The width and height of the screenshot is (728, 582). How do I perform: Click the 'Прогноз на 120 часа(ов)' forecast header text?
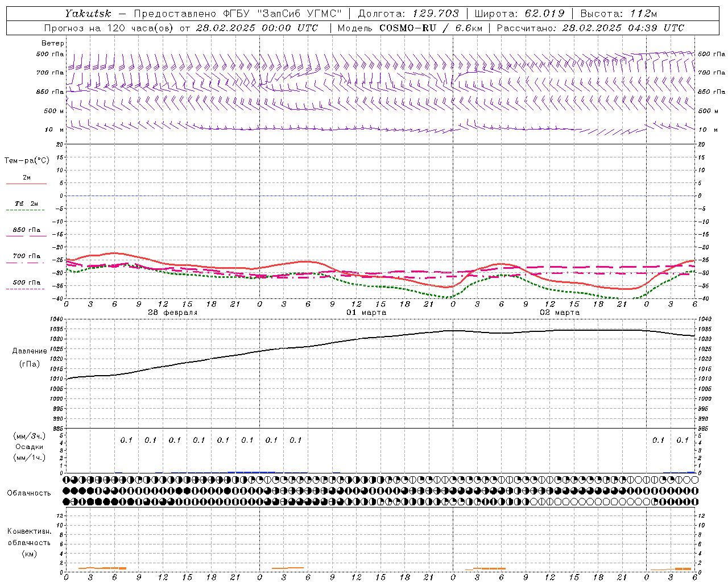click(109, 28)
